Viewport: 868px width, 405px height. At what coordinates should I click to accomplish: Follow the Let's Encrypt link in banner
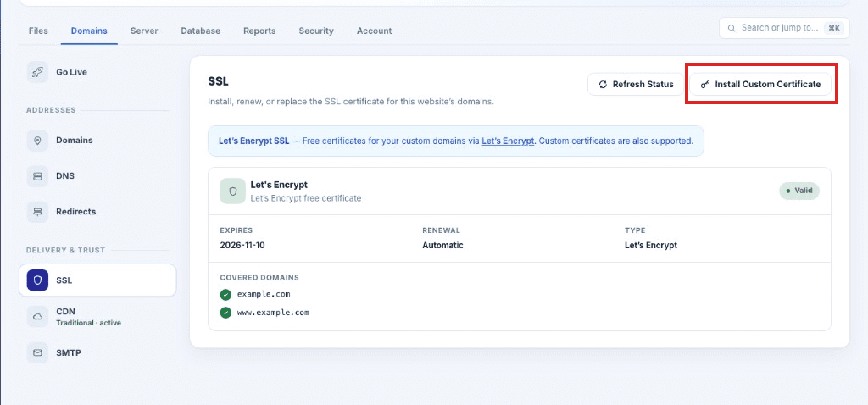(x=508, y=141)
